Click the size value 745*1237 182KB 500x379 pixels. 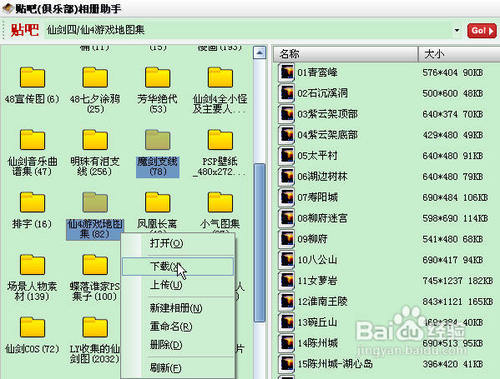coord(458,281)
